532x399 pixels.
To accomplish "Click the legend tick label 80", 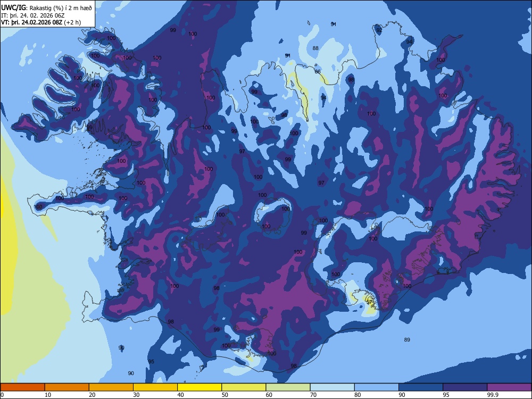I will coord(358,395).
